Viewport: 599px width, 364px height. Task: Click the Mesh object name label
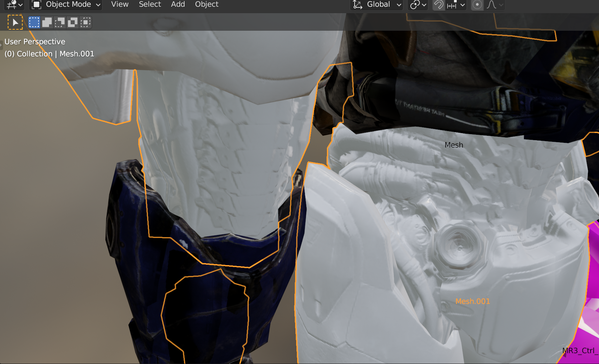[x=454, y=145]
